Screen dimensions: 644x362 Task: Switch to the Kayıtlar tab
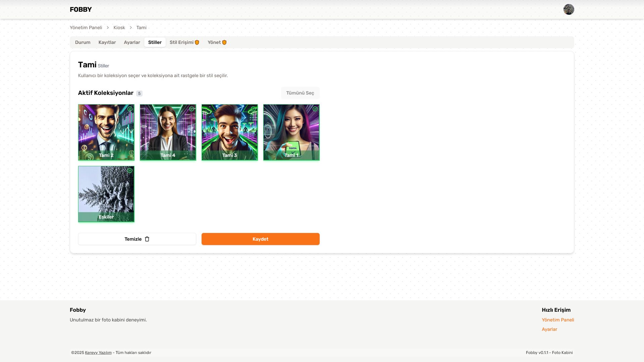click(x=107, y=42)
